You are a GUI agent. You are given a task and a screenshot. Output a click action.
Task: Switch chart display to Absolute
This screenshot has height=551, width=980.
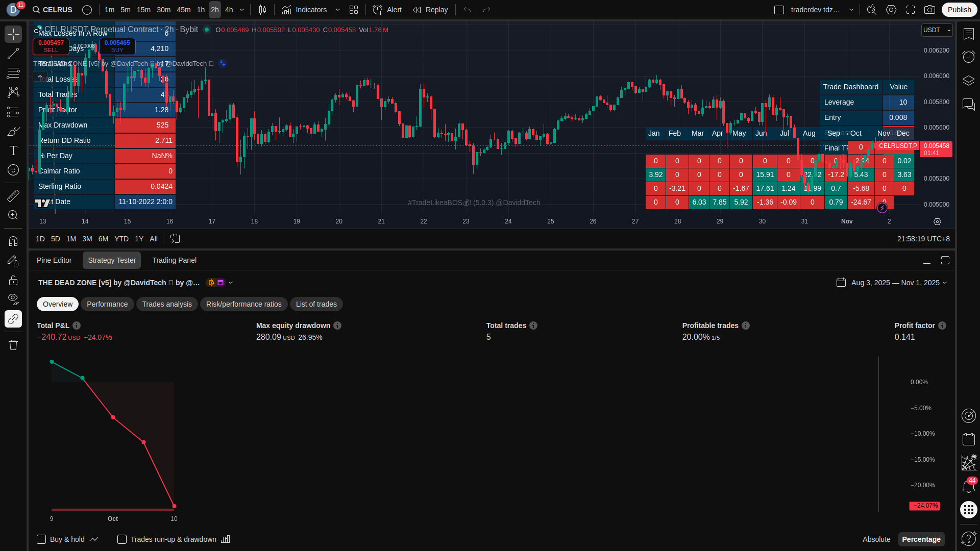click(876, 539)
